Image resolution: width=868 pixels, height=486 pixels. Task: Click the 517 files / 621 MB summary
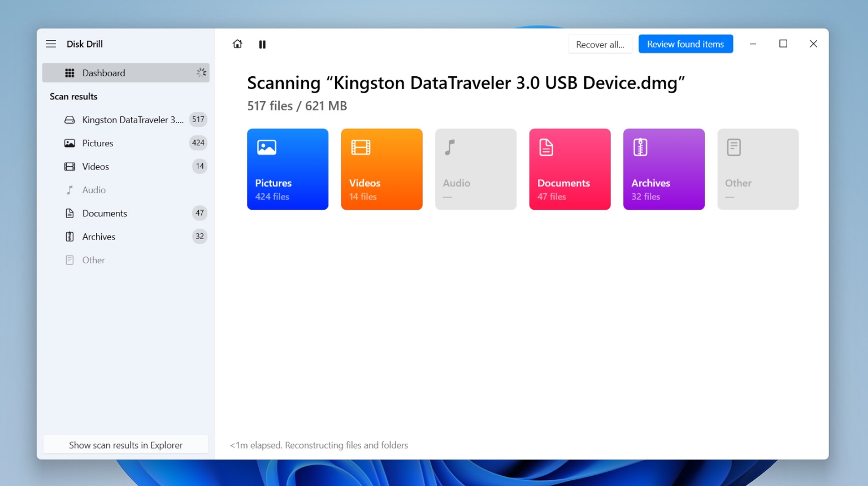tap(297, 106)
